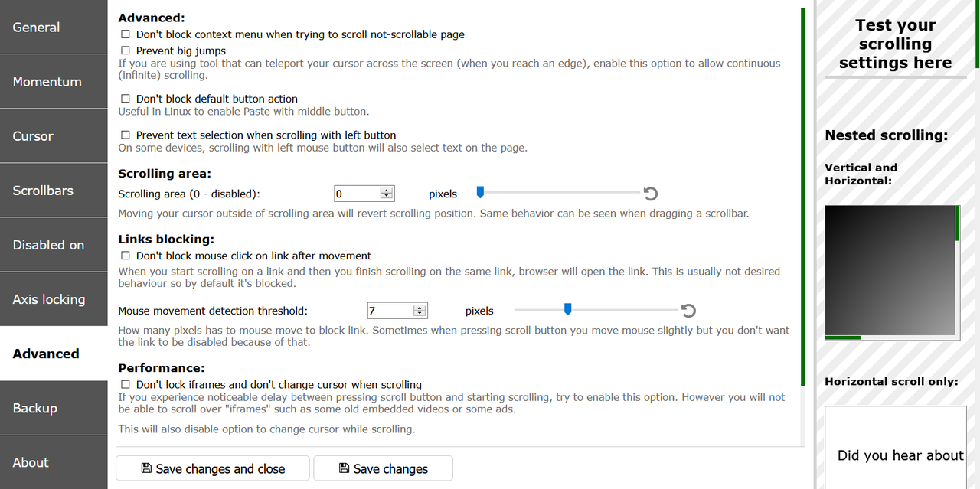Click the 'Did you hear about' test box

click(896, 448)
